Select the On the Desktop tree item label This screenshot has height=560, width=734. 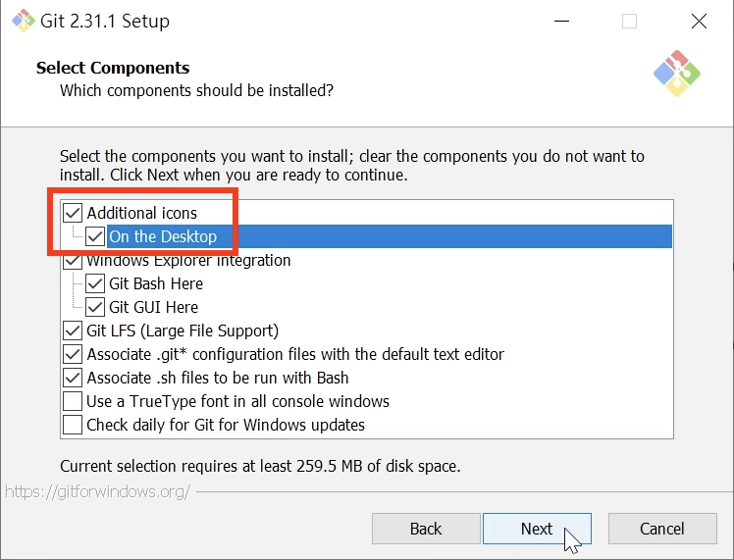(163, 236)
